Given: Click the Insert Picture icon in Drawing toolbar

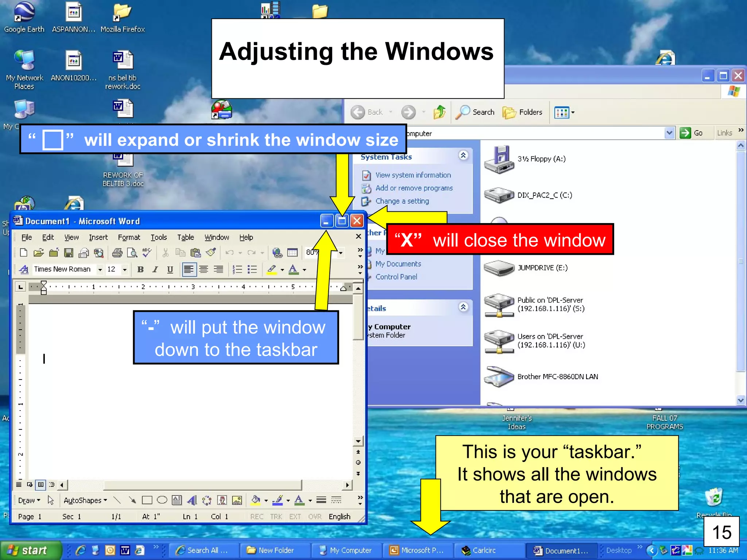Looking at the screenshot, I should click(237, 500).
